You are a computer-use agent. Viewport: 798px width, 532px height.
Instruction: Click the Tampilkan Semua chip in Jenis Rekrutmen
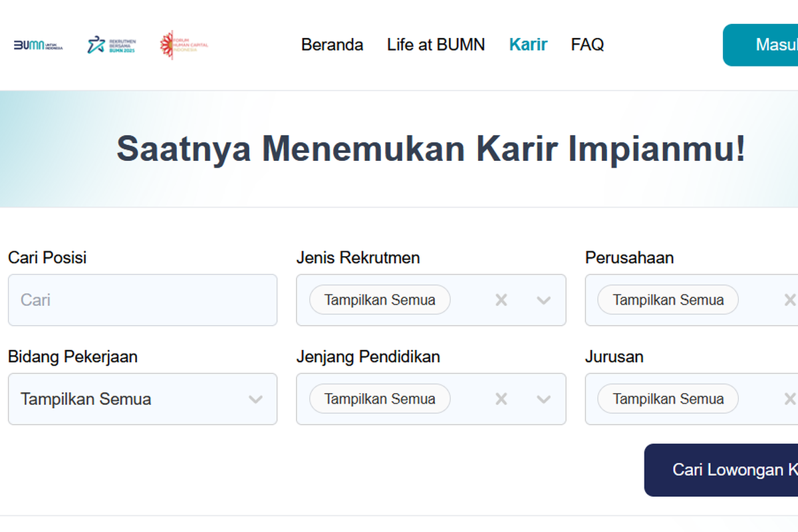click(x=380, y=300)
